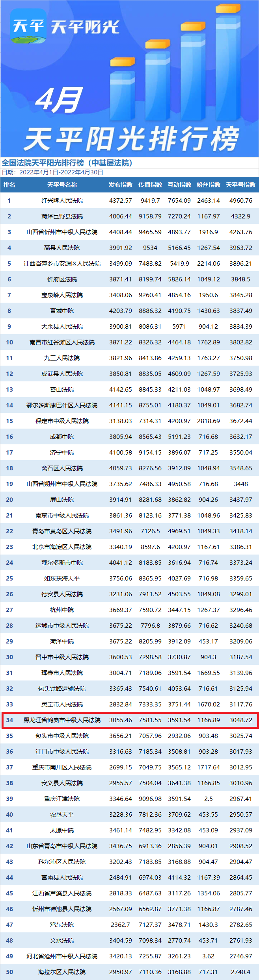Viewport: 259px width, 980px height.
Task: Click the 发布指数 column header
Action: pos(121,185)
